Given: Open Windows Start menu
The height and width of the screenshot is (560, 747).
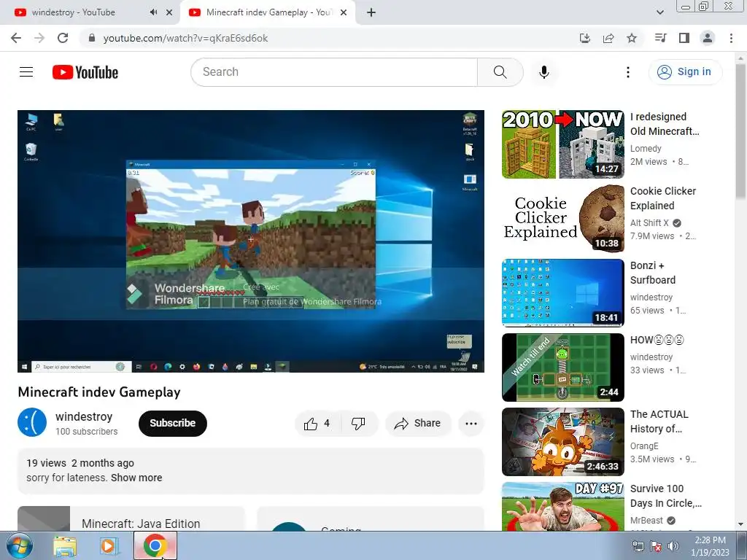Looking at the screenshot, I should point(19,545).
